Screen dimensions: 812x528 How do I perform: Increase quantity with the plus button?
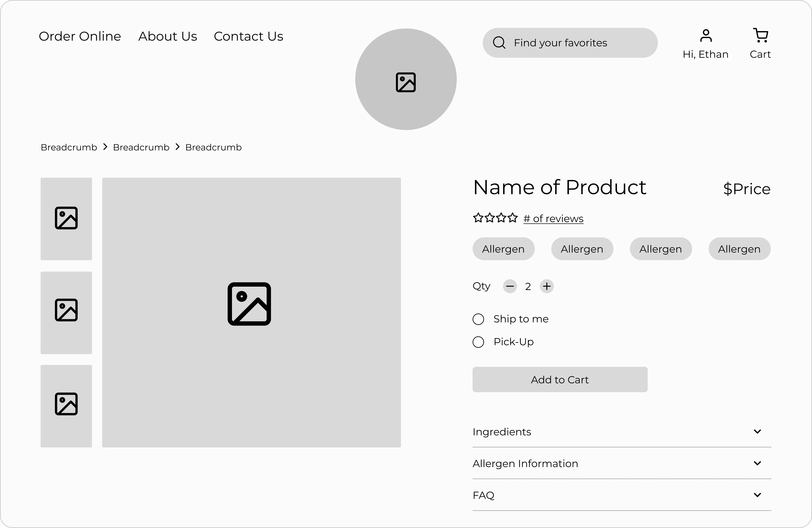(x=547, y=286)
